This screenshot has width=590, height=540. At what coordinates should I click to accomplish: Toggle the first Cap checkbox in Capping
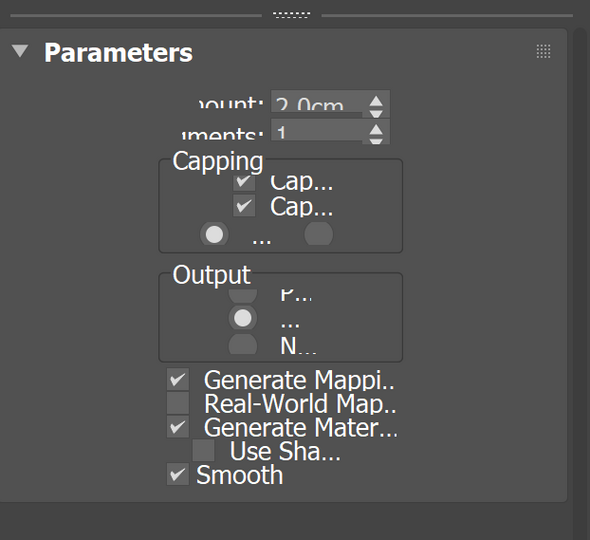(244, 183)
